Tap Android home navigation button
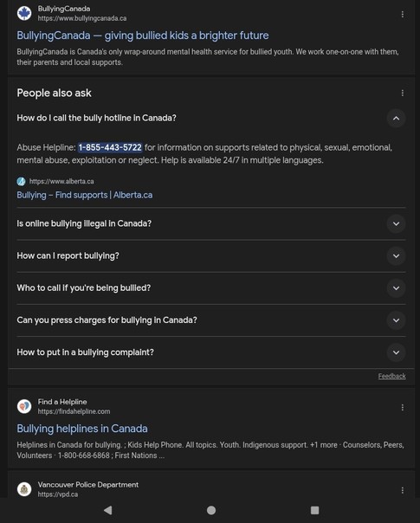 [x=211, y=510]
